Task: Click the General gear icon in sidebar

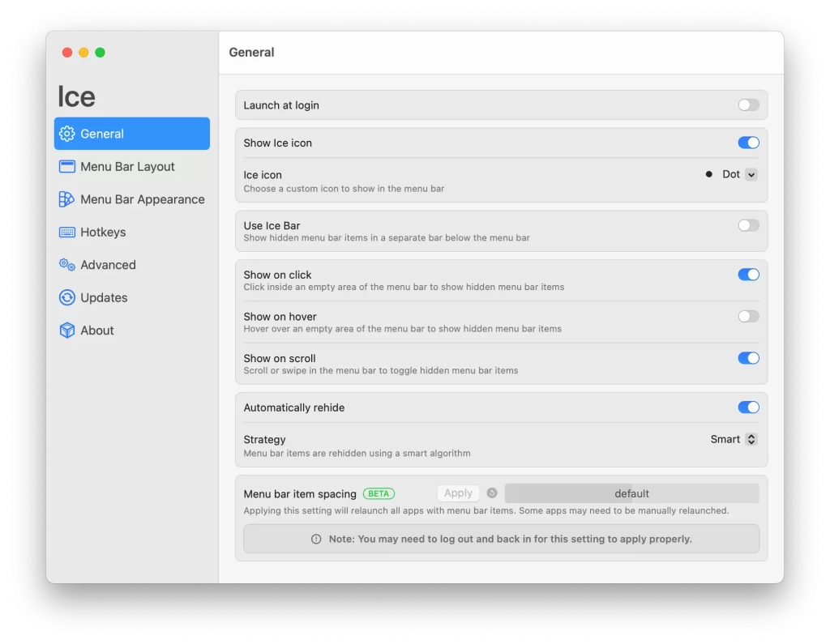Action: coord(66,134)
